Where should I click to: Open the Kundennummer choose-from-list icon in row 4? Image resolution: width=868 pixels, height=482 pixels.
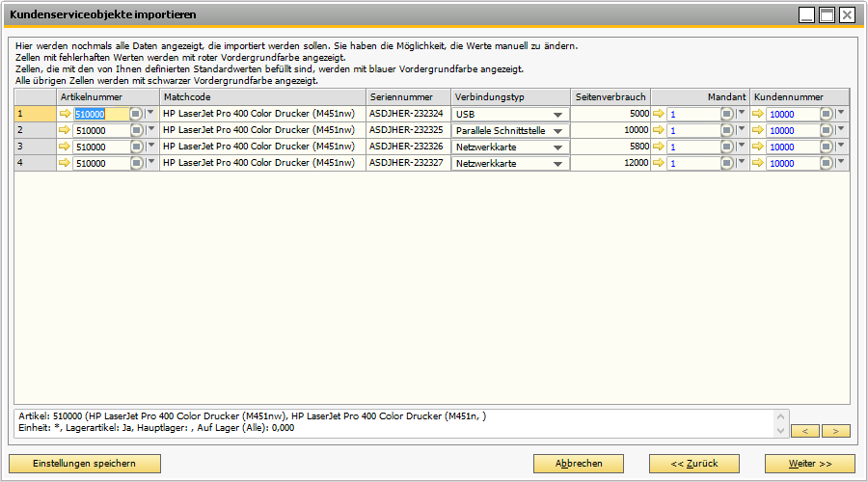827,163
